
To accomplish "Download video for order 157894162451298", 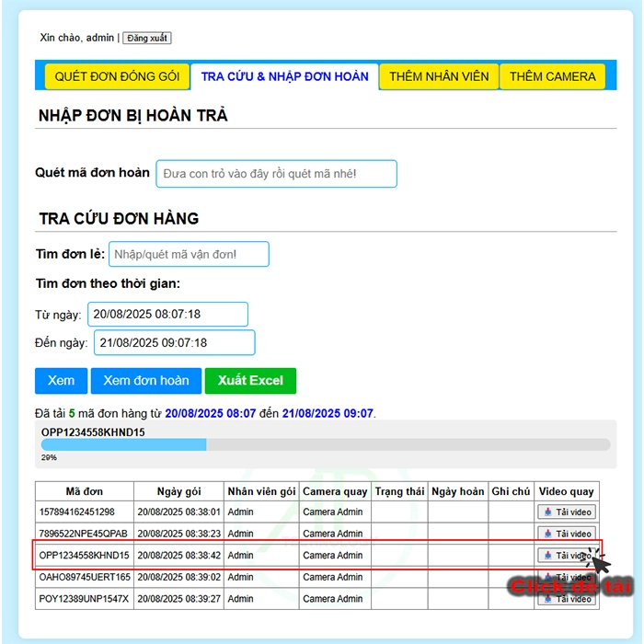I will 567,512.
